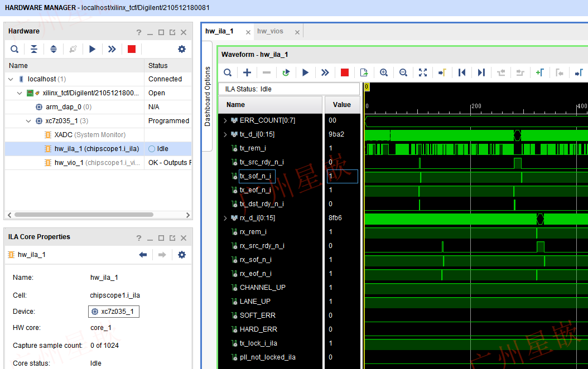
Task: Select arm_dap_0 in the Hardware tree
Action: [x=69, y=107]
